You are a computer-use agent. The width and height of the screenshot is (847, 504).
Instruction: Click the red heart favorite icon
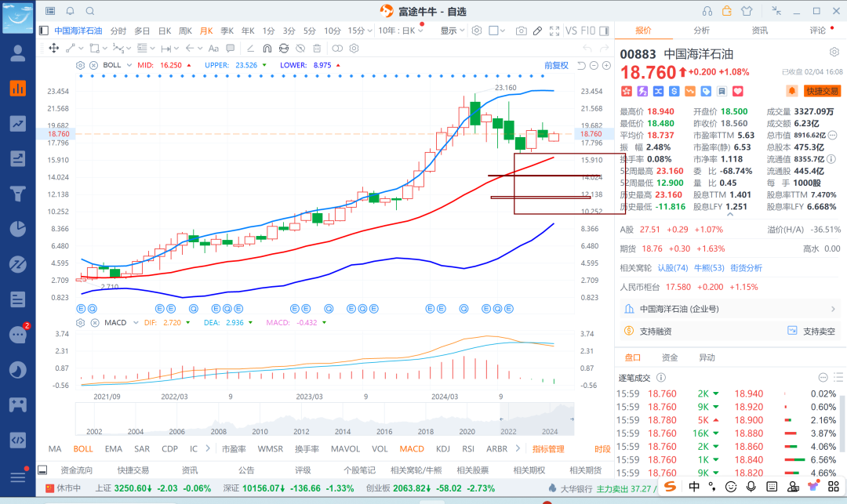[737, 91]
